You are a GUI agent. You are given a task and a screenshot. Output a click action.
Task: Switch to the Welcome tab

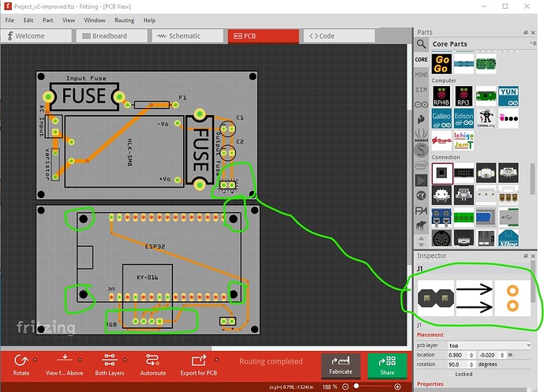pos(36,36)
